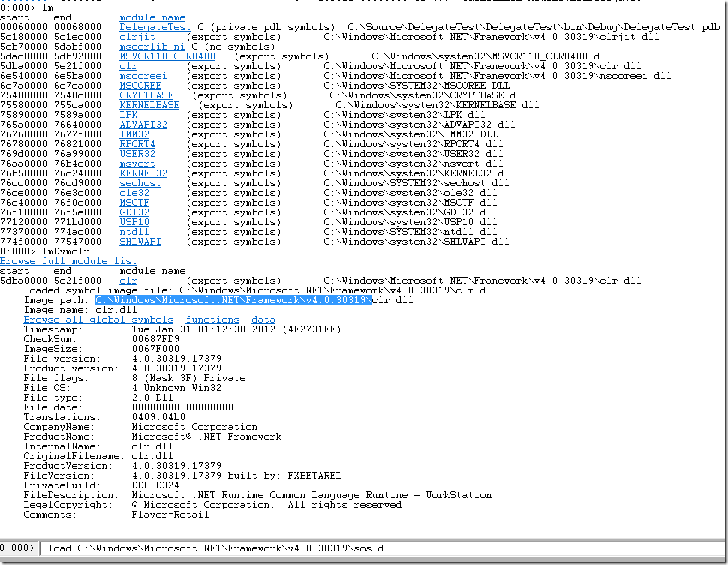
Task: Click the CRYPTBASE module link
Action: tap(146, 95)
